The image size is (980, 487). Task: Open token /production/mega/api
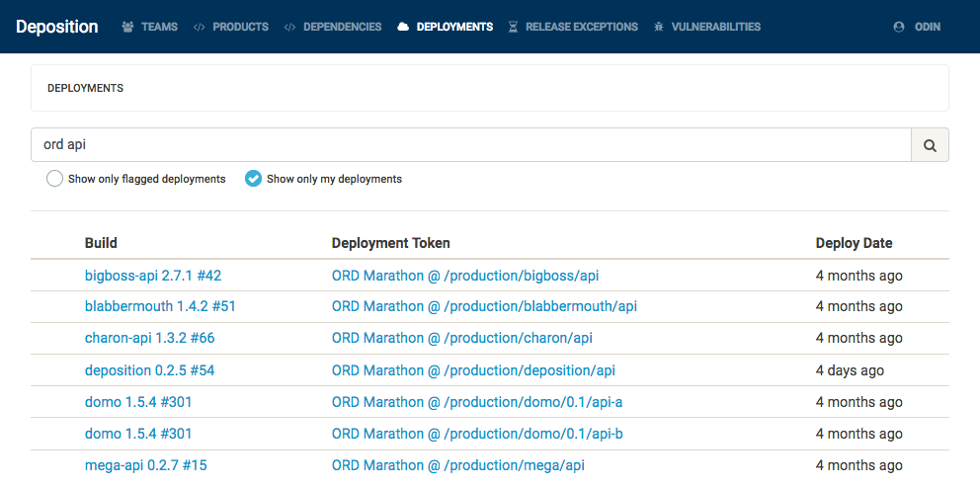click(x=458, y=465)
